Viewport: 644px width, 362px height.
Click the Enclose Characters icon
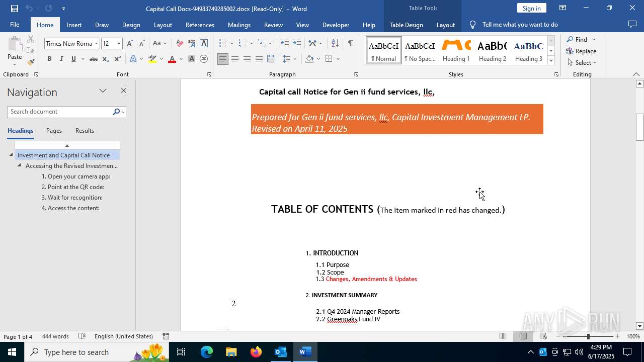pos(204,59)
